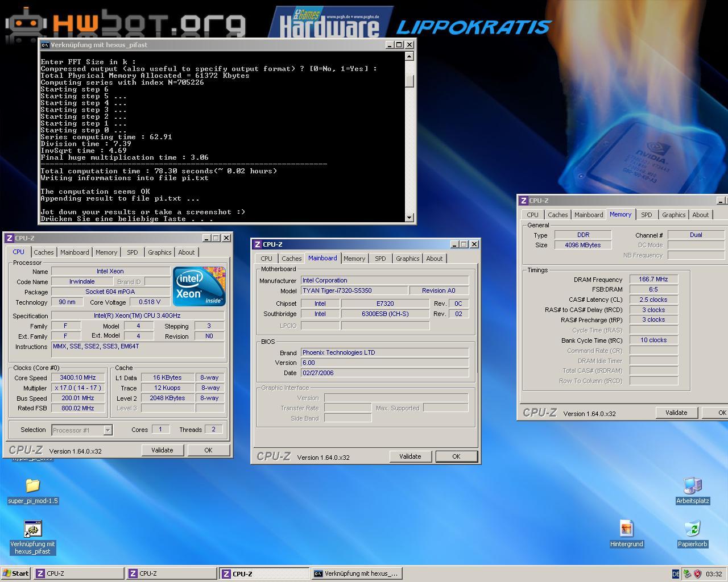The image size is (728, 582).
Task: Select the Papierkorb recycle bin icon
Action: point(692,529)
